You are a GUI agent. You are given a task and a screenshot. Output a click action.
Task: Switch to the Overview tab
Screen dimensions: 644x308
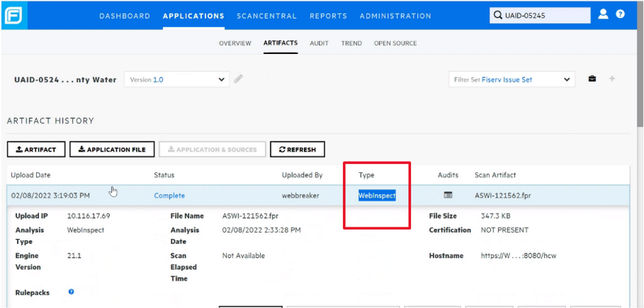point(235,43)
